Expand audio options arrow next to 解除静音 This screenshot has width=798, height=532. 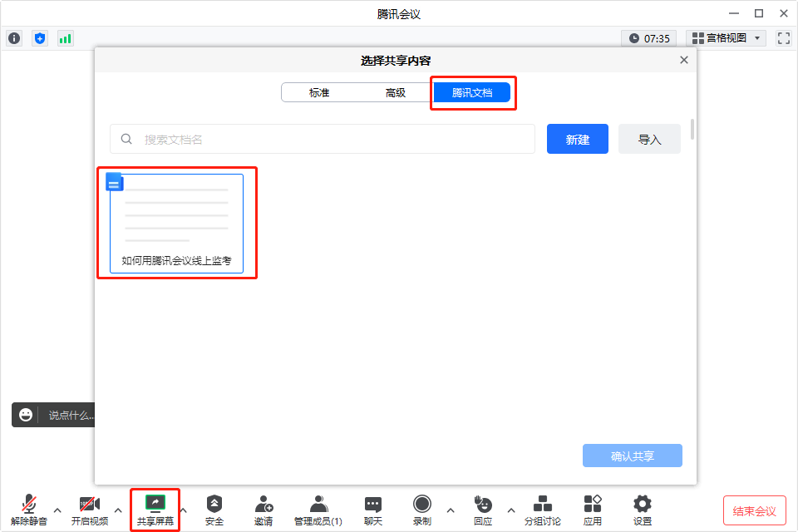pos(57,510)
